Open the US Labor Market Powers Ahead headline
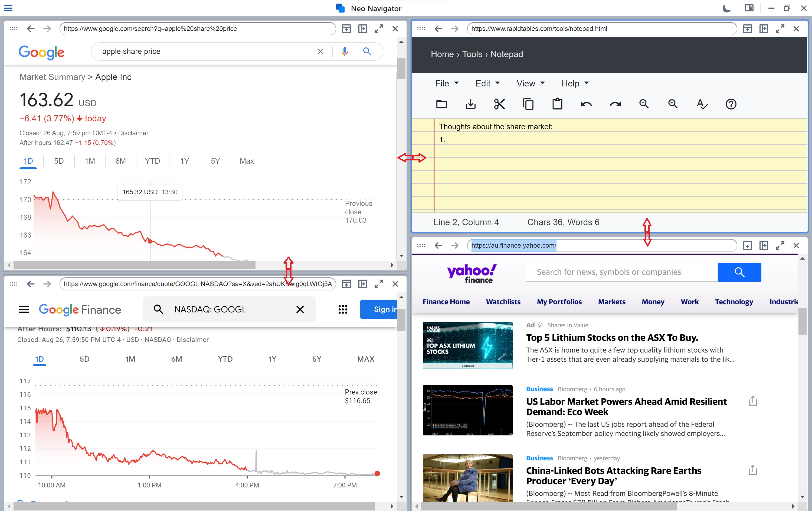812x511 pixels. (x=626, y=406)
